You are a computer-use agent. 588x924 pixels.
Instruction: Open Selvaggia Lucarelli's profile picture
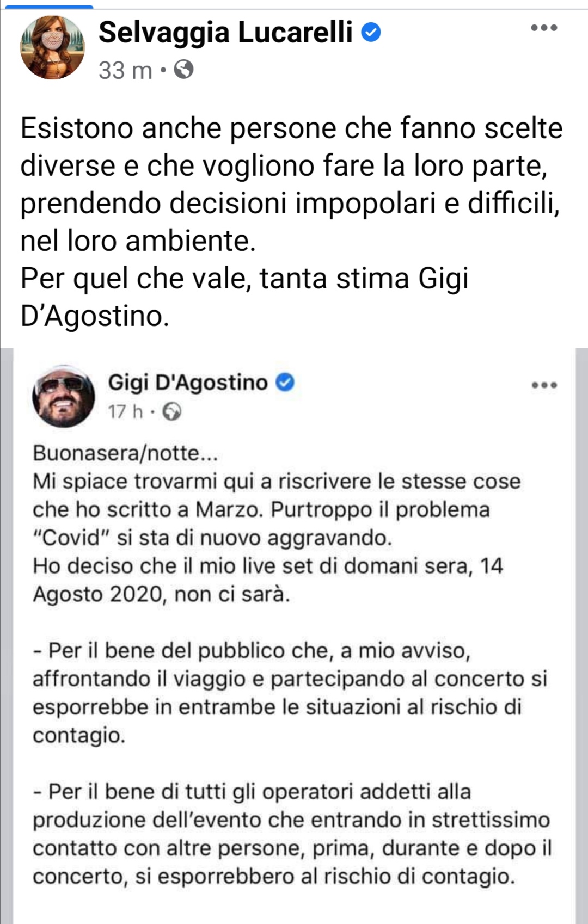pyautogui.click(x=53, y=47)
